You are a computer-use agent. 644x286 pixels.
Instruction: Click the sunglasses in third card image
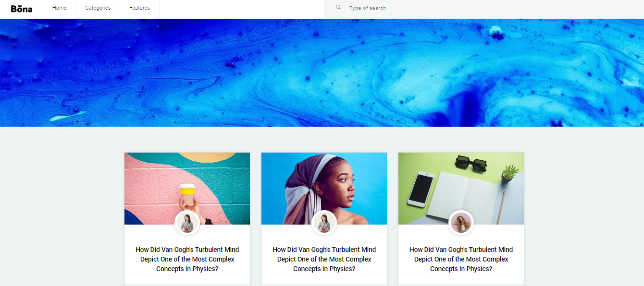(471, 162)
